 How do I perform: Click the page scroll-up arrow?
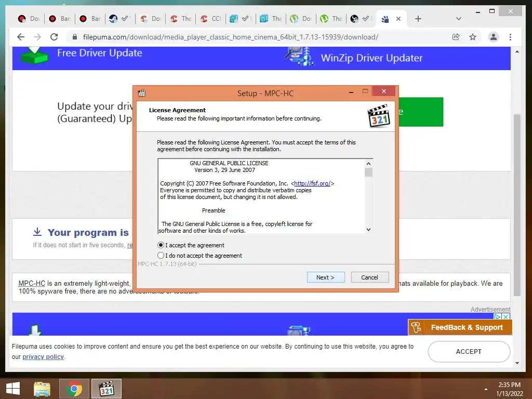517,51
